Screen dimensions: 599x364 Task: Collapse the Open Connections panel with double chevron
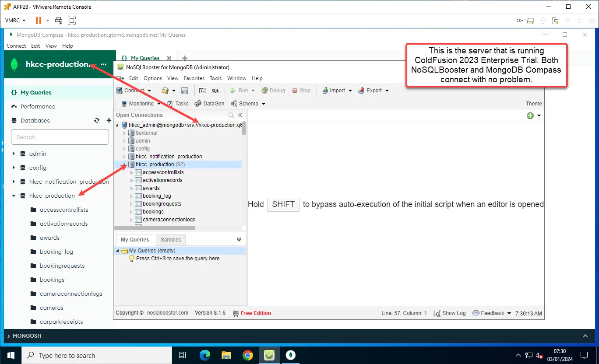[x=240, y=115]
